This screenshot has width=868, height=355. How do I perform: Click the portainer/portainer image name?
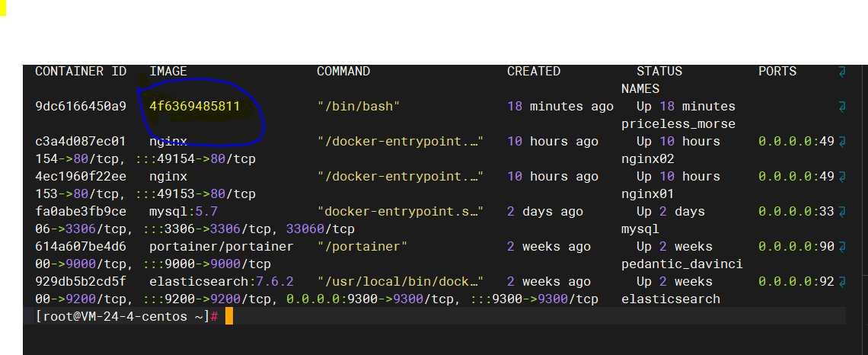222,247
